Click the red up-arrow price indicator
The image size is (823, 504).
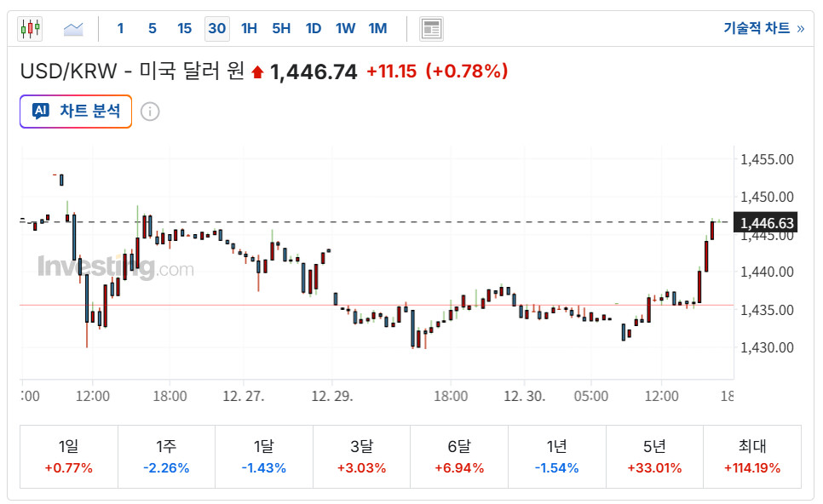point(258,73)
